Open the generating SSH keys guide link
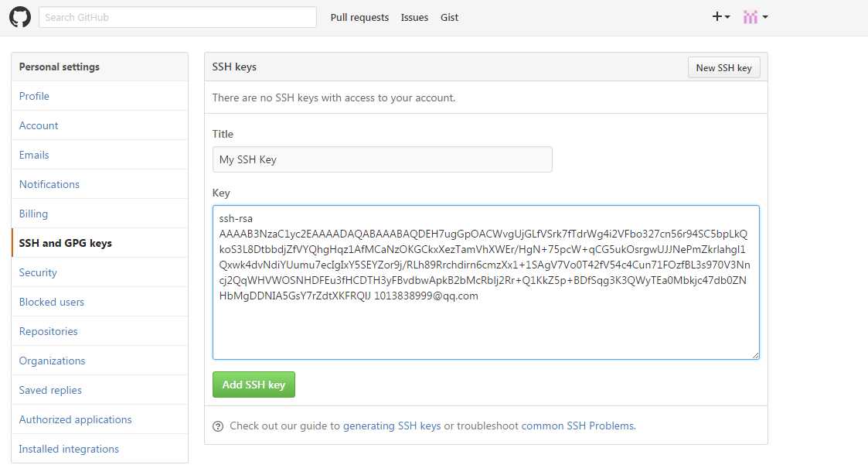This screenshot has width=868, height=465. point(392,426)
